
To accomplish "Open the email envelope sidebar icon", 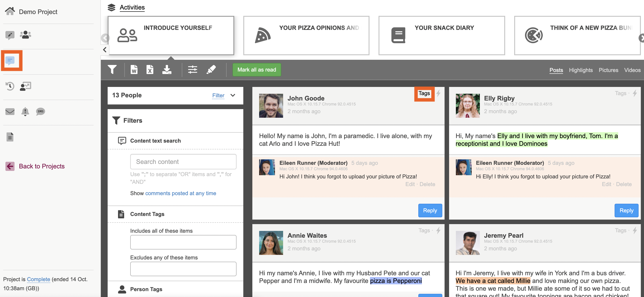I will pos(10,111).
